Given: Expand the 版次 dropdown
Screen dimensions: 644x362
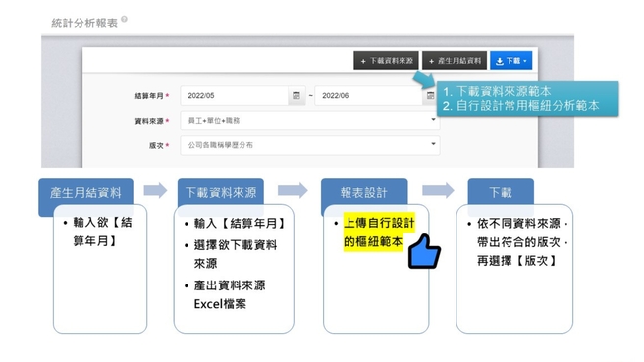Looking at the screenshot, I should (310, 145).
